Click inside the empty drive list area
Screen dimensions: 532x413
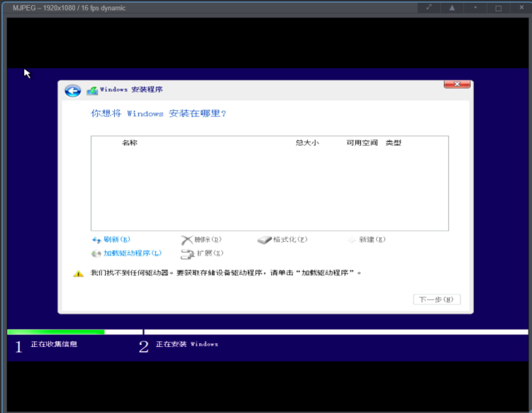click(x=270, y=188)
